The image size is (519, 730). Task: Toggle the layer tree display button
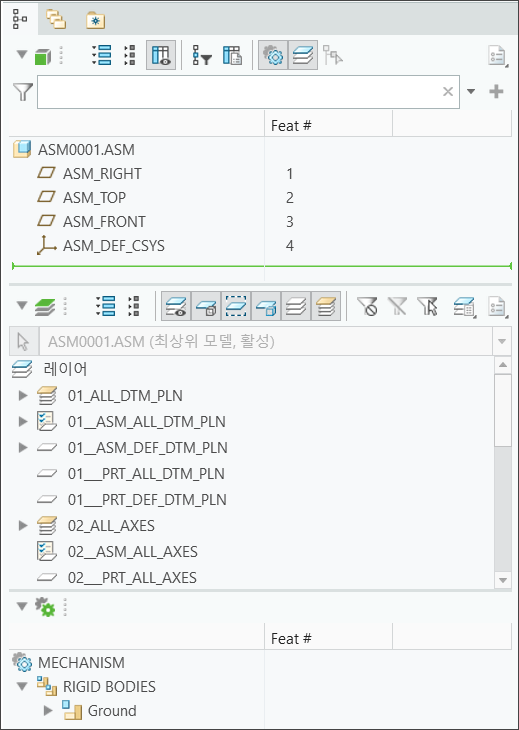pos(303,55)
